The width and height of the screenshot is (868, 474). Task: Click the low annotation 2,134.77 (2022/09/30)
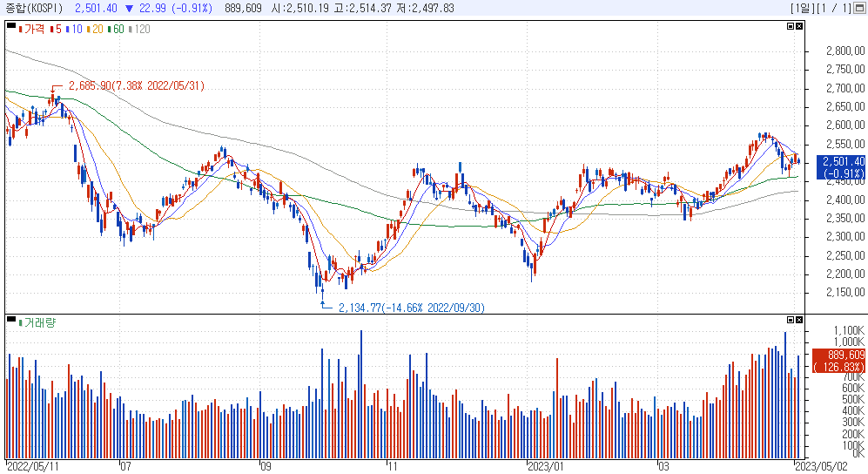point(411,308)
